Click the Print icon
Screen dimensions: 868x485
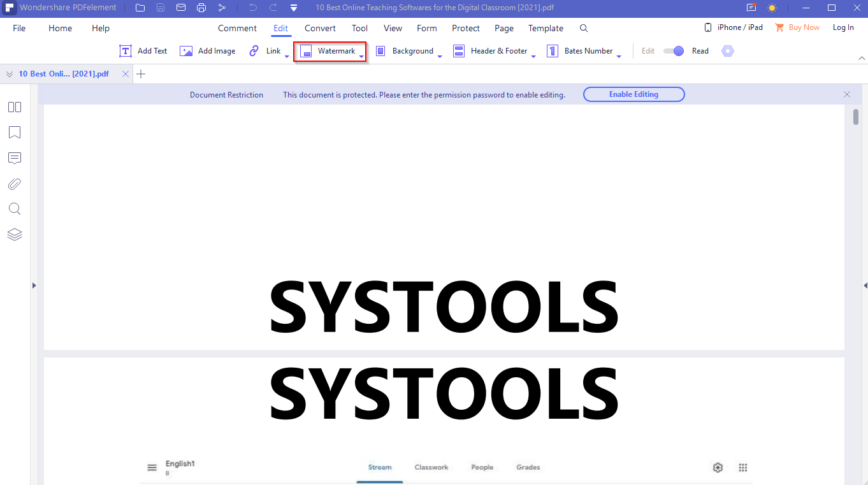(201, 8)
